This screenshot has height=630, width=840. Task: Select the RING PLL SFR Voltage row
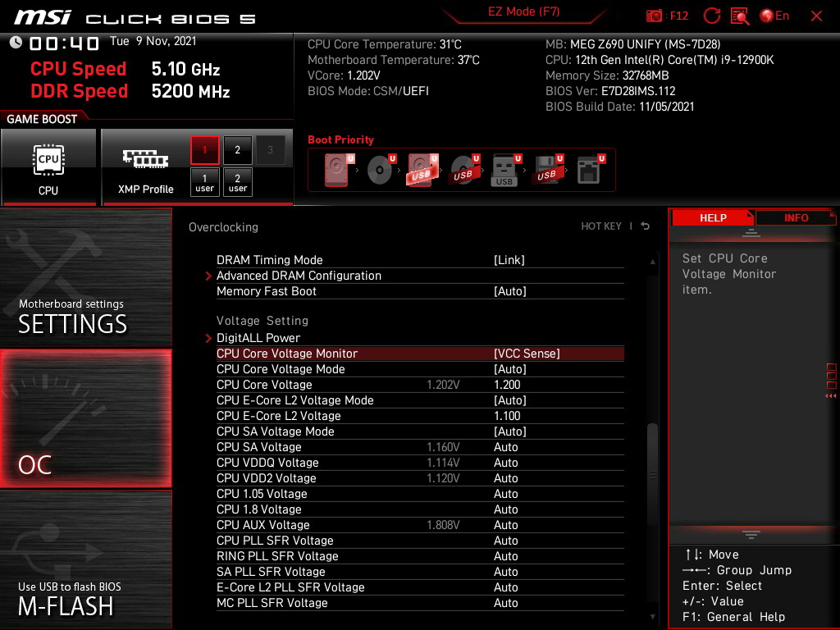click(x=420, y=556)
